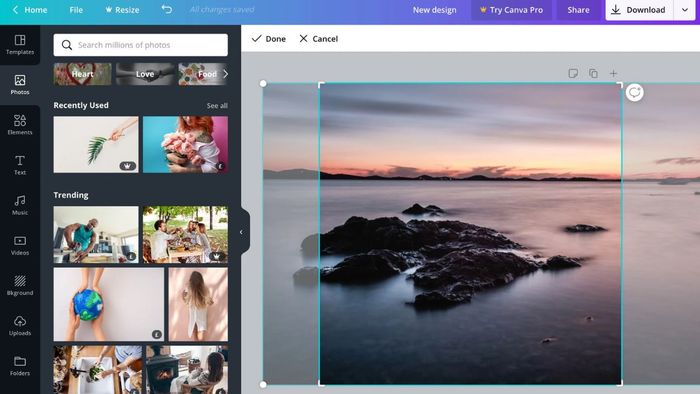Viewport: 700px width, 394px height.
Task: Open the Videos sidebar tab
Action: click(x=20, y=245)
